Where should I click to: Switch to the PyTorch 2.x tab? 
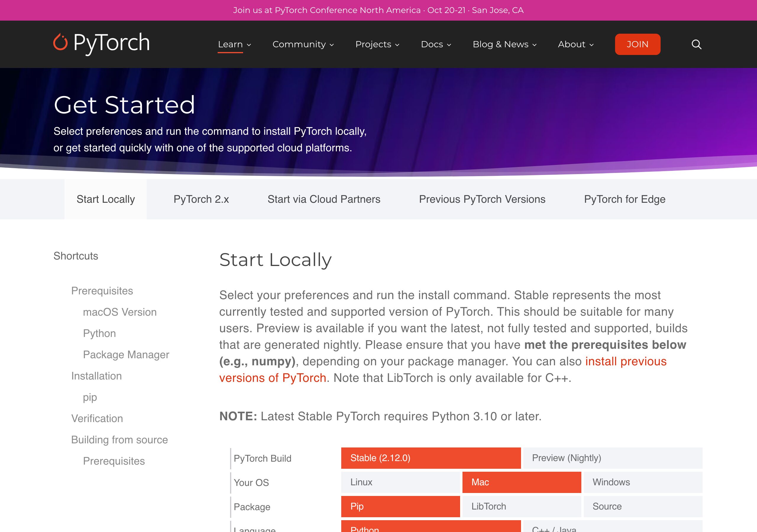coord(201,199)
